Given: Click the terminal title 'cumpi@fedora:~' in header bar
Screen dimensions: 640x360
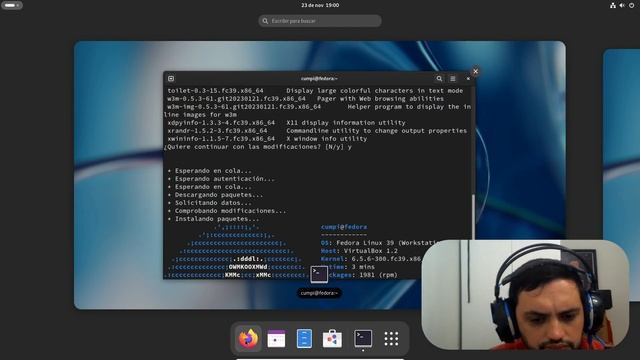Looking at the screenshot, I should point(319,78).
